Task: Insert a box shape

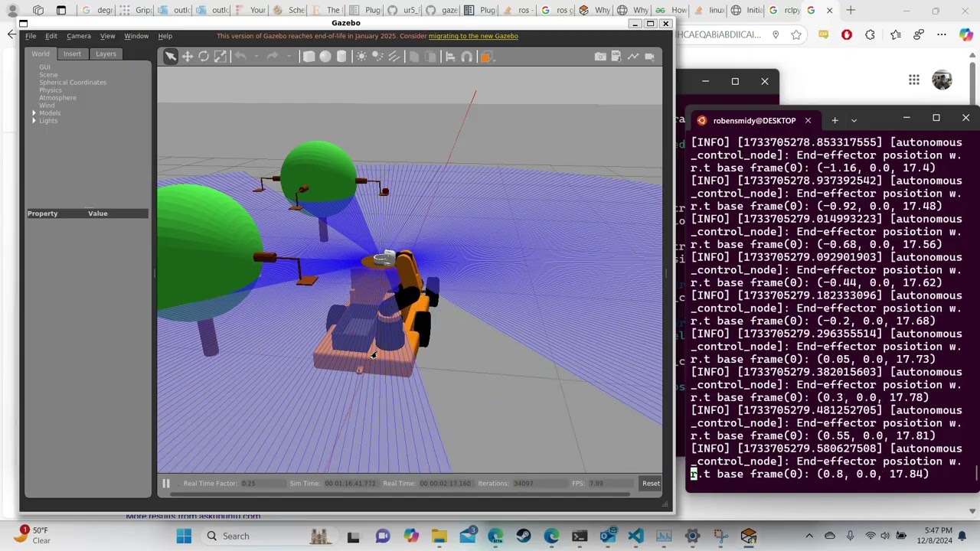Action: coord(309,57)
